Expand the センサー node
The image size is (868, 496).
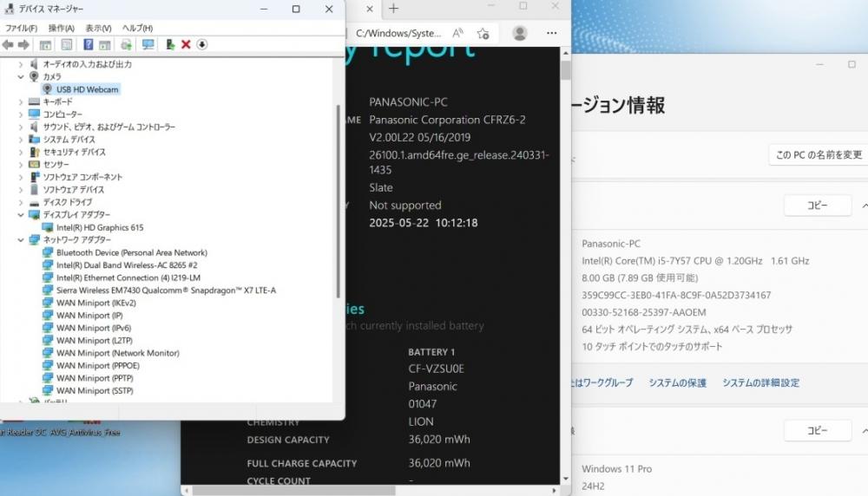point(21,165)
